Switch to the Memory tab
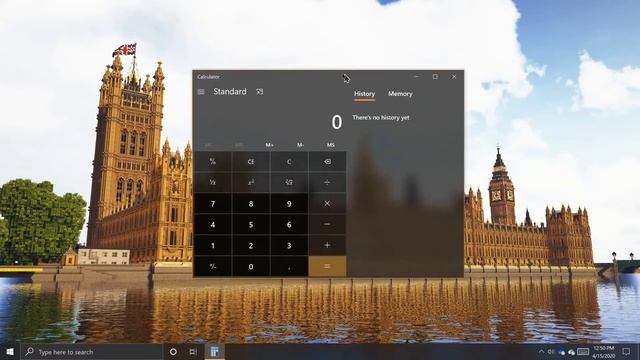Screen dimensions: 640x360 coord(400,94)
